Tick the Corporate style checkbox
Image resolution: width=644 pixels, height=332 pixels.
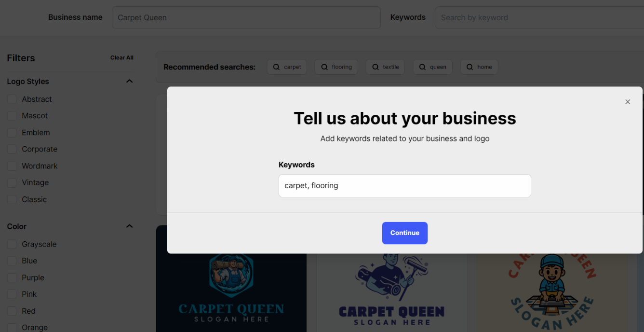coord(12,150)
